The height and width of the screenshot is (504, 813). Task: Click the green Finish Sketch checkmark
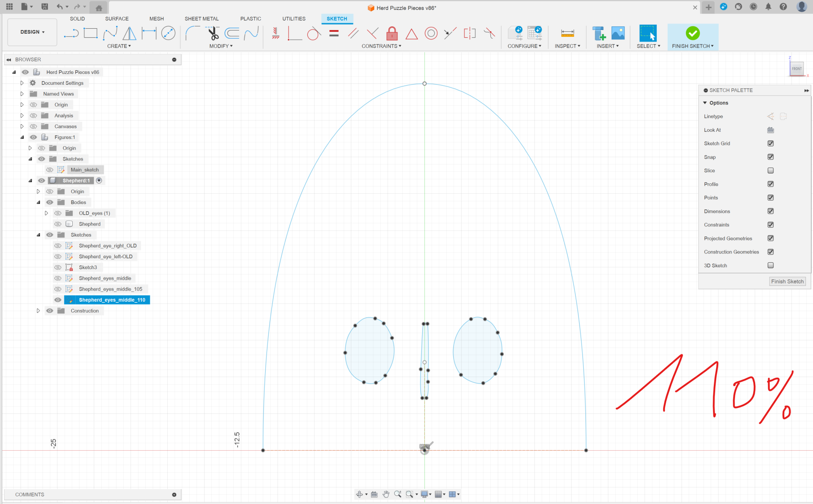pyautogui.click(x=692, y=33)
